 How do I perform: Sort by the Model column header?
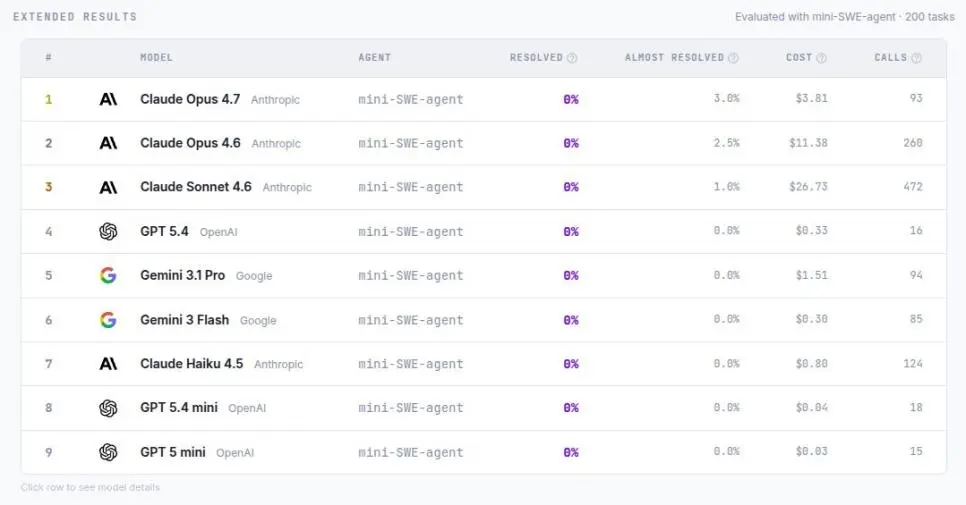click(156, 57)
